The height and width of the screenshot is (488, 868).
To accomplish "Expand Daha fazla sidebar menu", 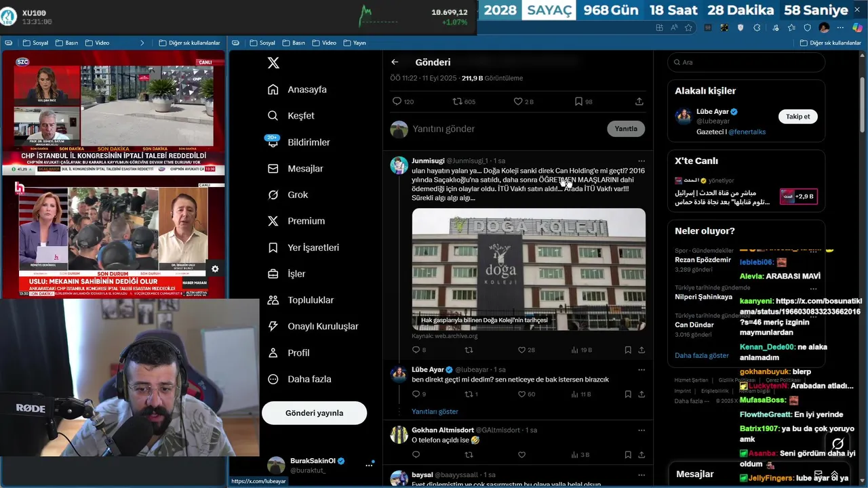I will (300, 380).
